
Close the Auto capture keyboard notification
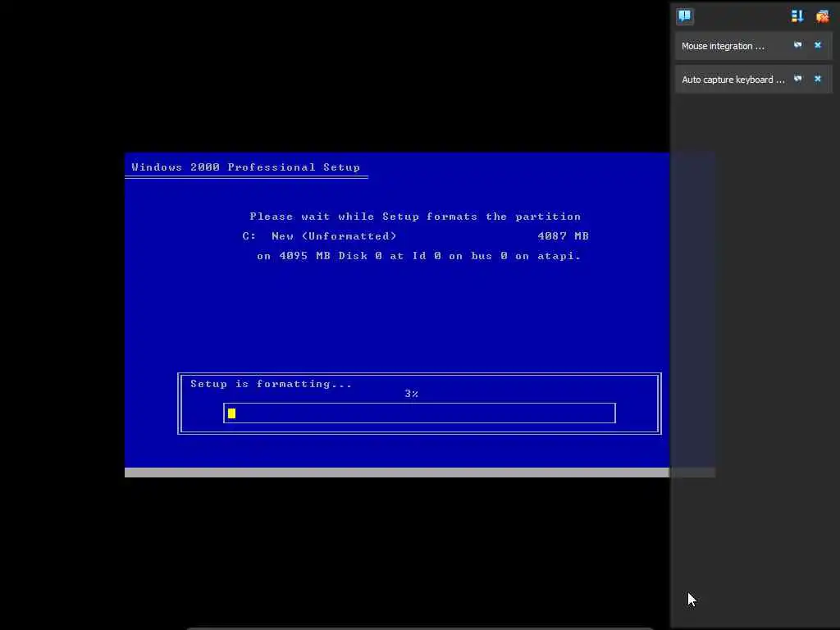[x=818, y=79]
